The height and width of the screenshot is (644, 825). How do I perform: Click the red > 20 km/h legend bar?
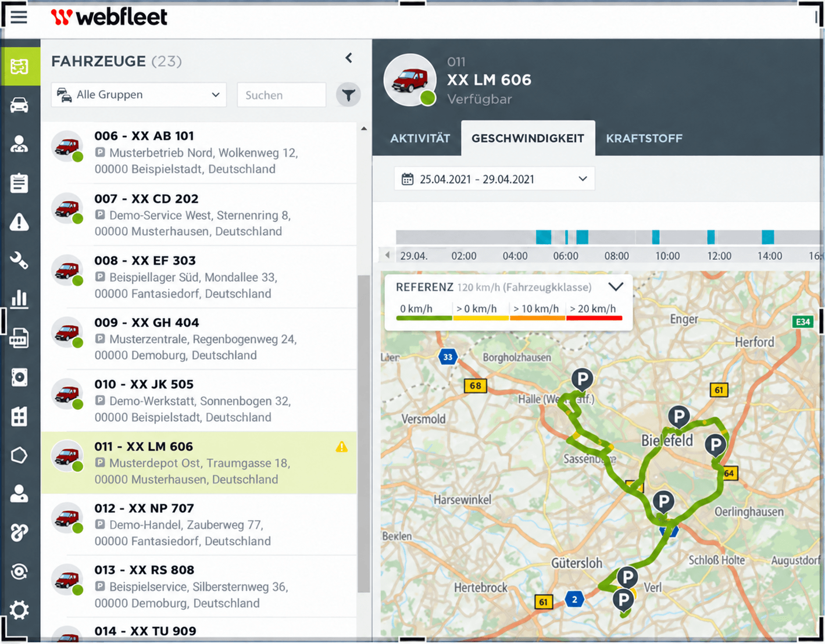click(x=595, y=318)
